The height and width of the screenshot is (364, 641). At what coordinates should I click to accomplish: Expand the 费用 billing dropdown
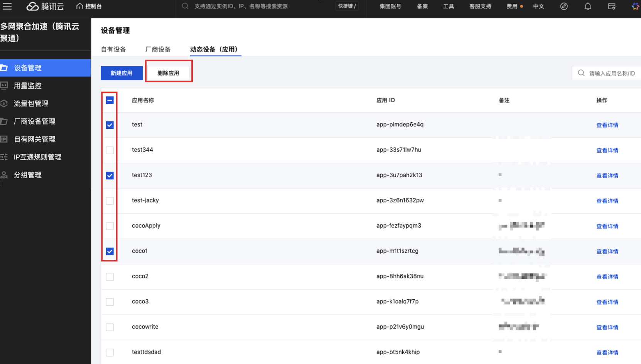coord(512,7)
